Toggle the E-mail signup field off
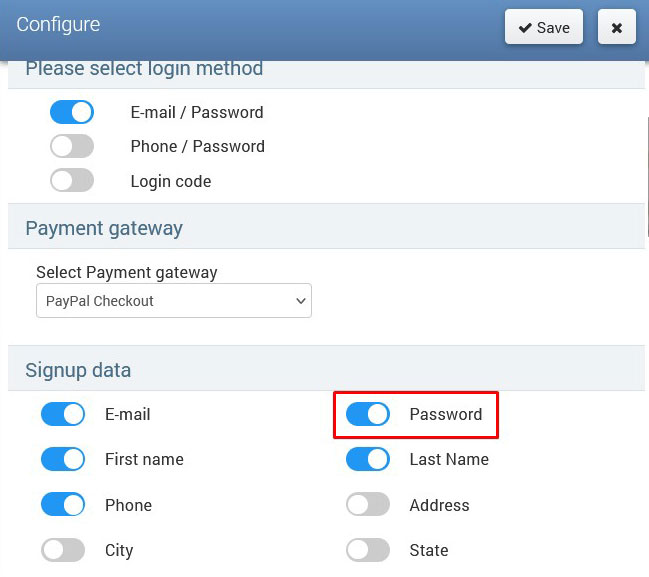Screen dimensions: 649x577 (x=63, y=414)
